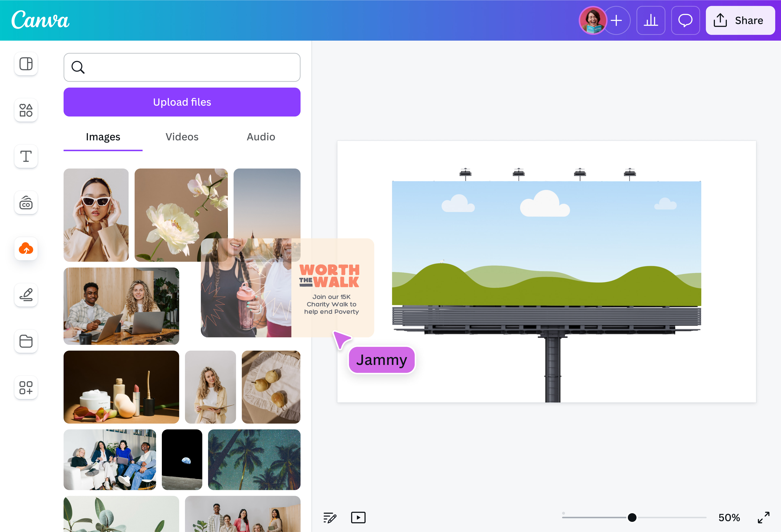Click the present slideshow play icon
The image size is (781, 532).
pyautogui.click(x=358, y=518)
